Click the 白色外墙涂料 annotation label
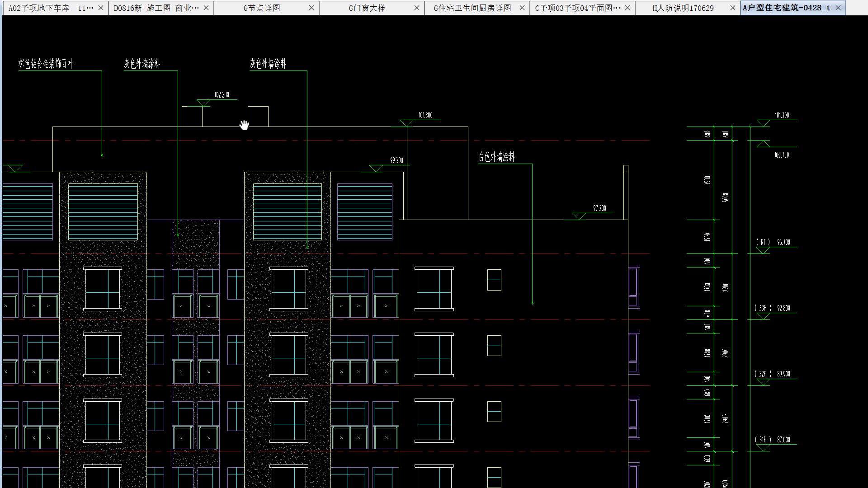The image size is (868, 488). pos(496,157)
